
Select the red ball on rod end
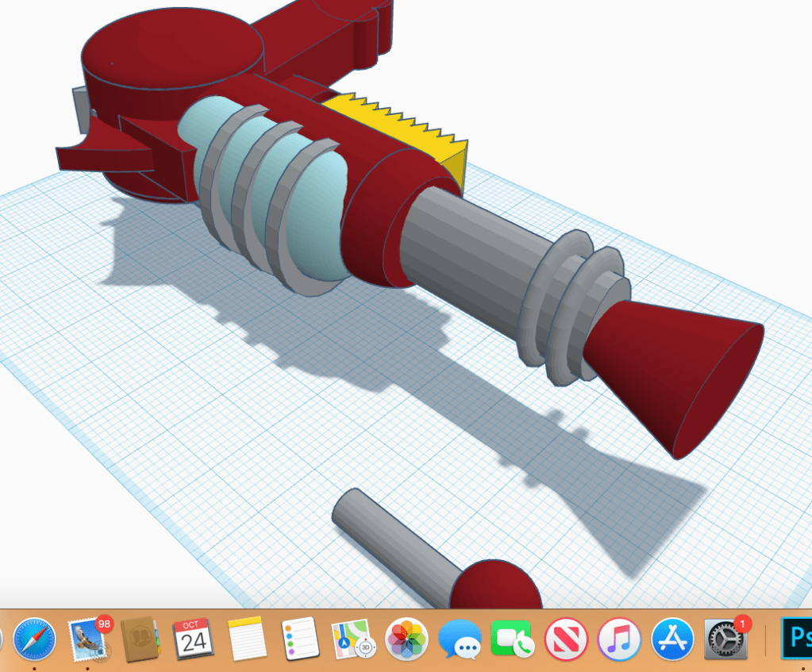point(496,585)
